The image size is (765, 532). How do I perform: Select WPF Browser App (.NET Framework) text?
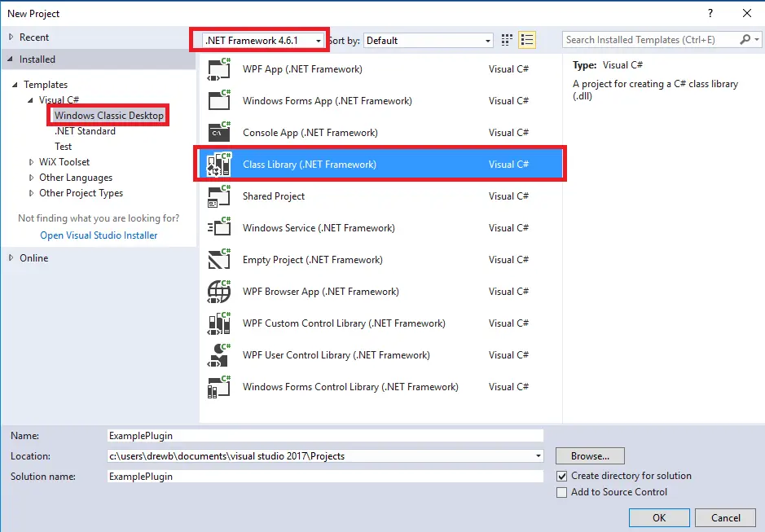[320, 292]
